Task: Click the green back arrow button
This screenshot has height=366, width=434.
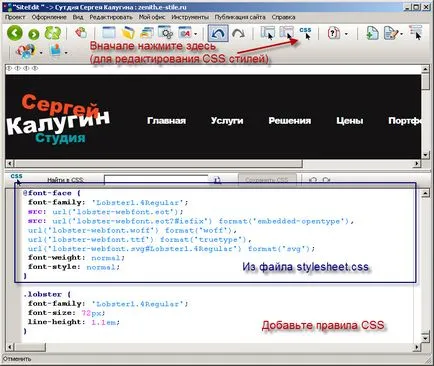Action: click(x=15, y=33)
